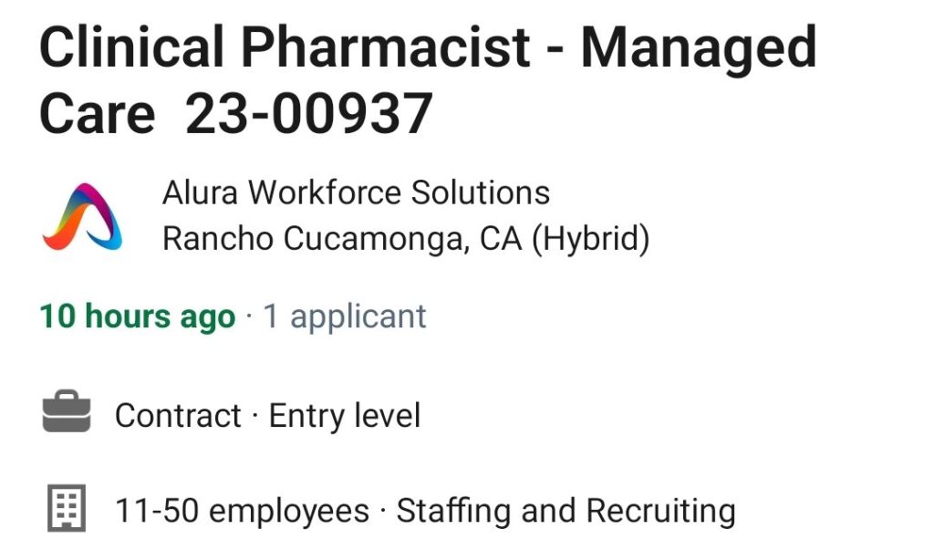Viewport: 934px width, 560px height.
Task: Click the Staffing and Recruiting industry text
Action: 566,511
